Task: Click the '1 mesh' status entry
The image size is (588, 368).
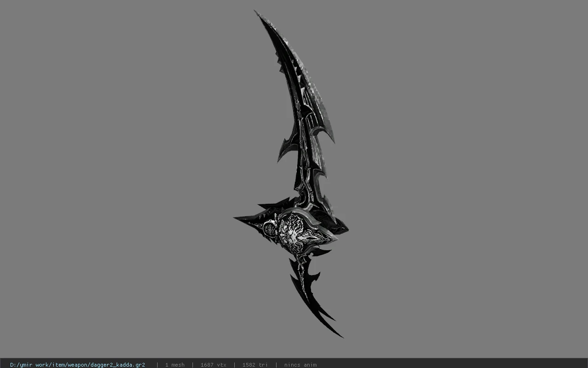Action: 175,365
